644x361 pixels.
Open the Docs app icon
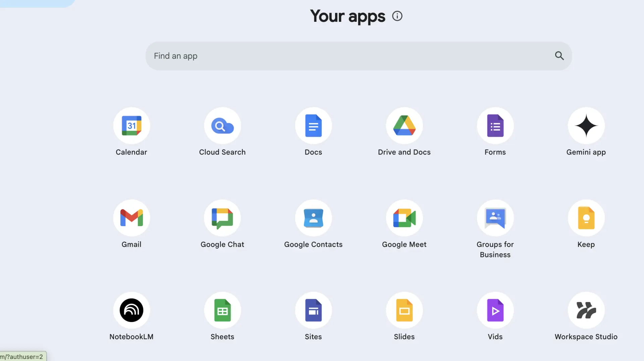pyautogui.click(x=313, y=125)
